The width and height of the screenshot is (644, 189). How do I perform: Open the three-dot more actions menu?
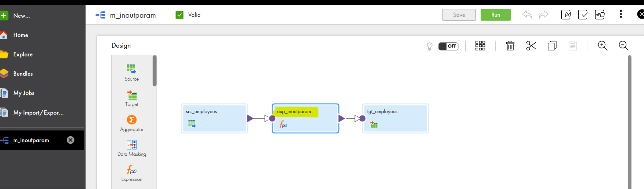tap(621, 14)
